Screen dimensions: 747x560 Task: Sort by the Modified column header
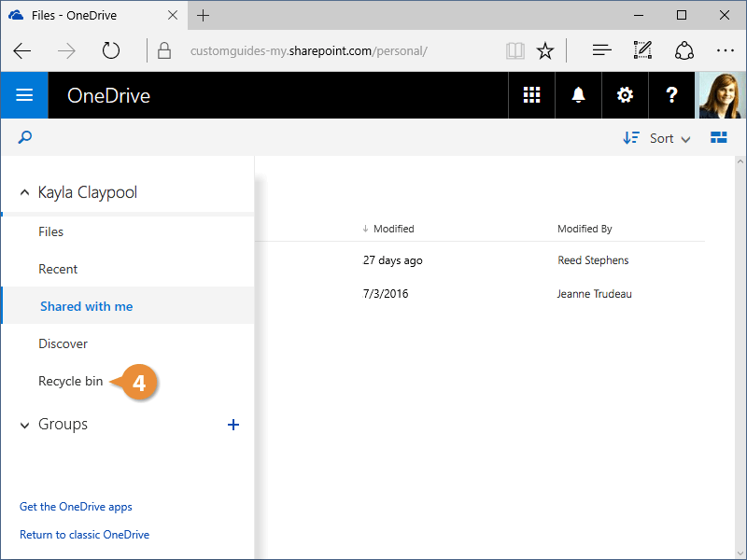pyautogui.click(x=392, y=229)
